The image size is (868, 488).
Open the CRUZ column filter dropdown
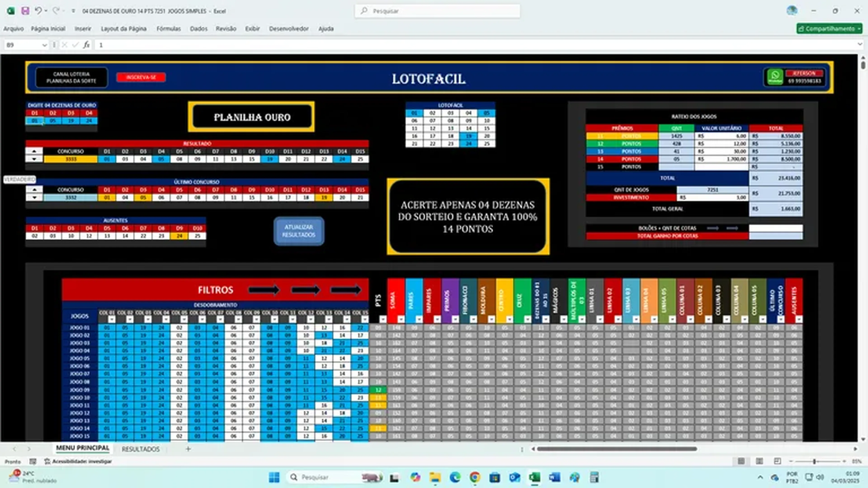point(528,319)
